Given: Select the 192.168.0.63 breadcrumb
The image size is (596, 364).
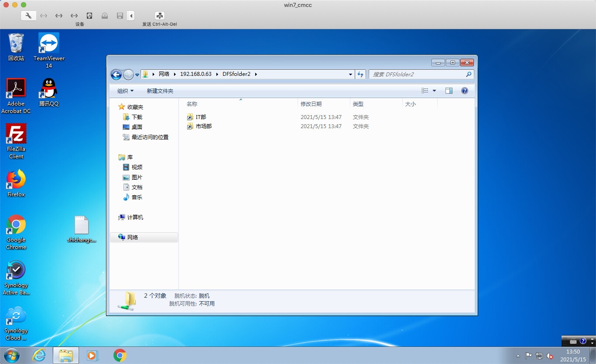Looking at the screenshot, I should [195, 74].
